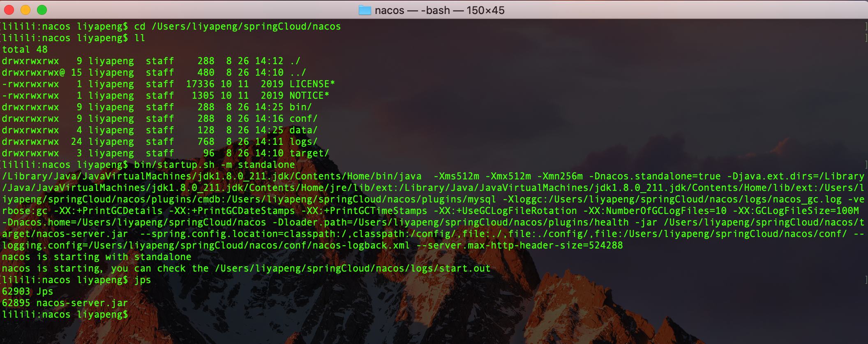The width and height of the screenshot is (868, 344).
Task: Click the '-XX:+PrintGCDetails' option text
Action: pos(108,211)
